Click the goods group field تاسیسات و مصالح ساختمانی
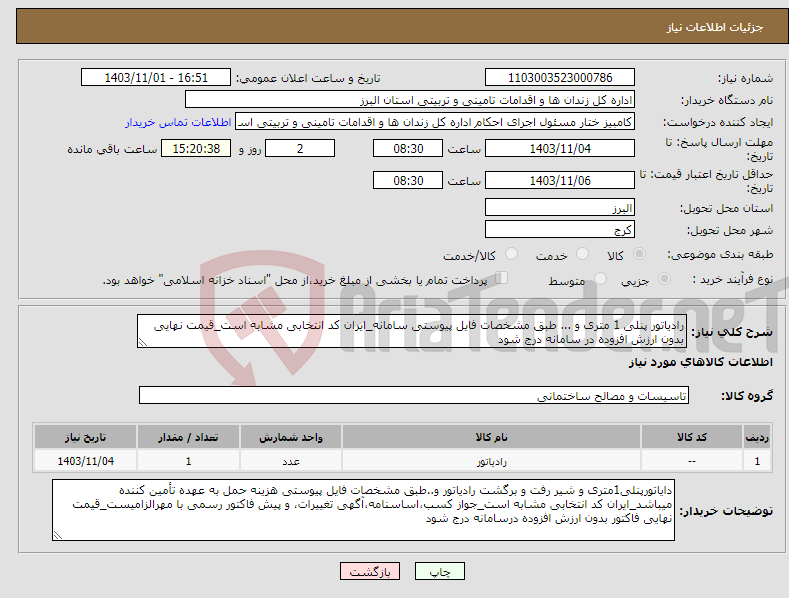 414,396
